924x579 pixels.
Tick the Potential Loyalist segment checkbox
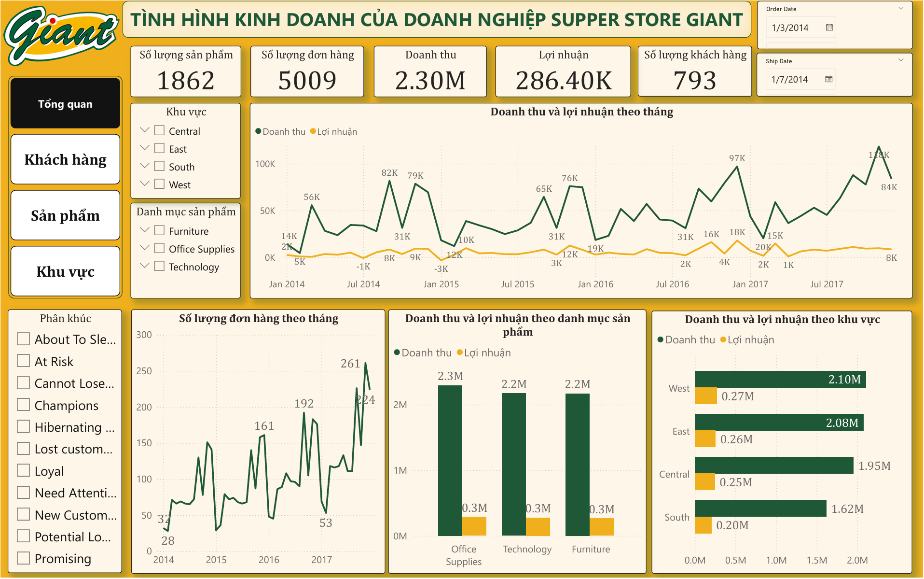click(23, 536)
